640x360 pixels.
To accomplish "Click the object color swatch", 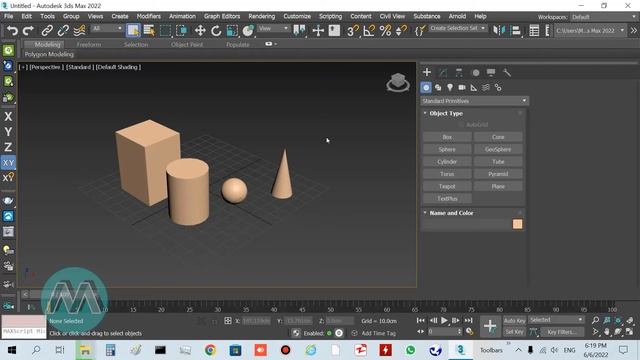I will [x=517, y=224].
